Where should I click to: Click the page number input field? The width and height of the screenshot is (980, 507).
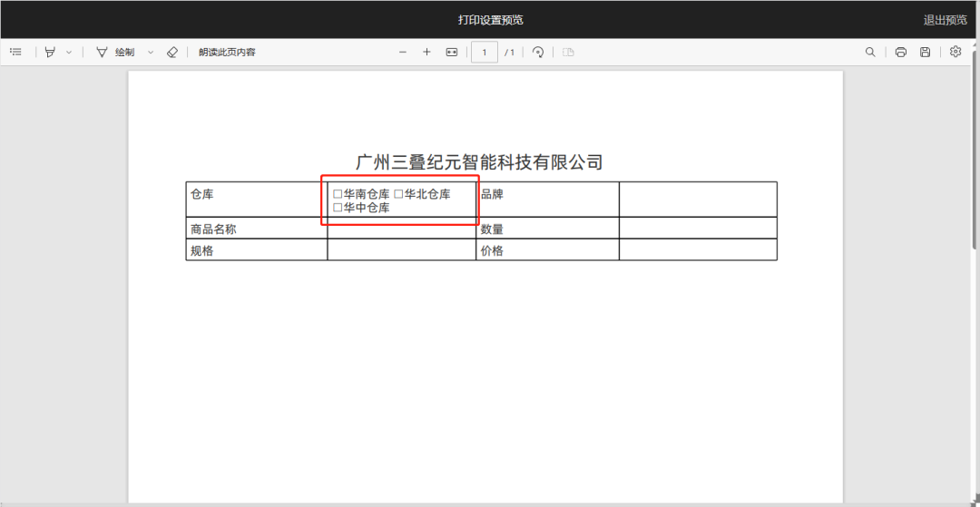pos(485,53)
